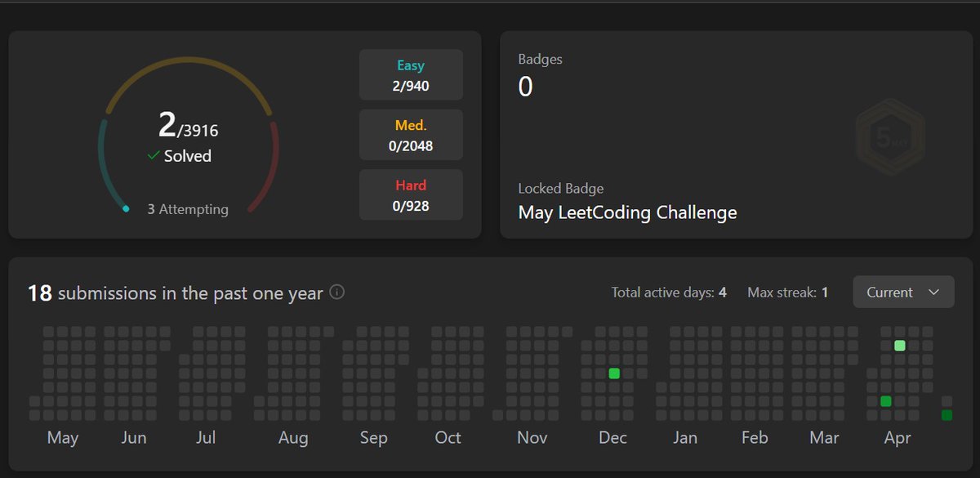
Task: Click the green square in last heatmap column
Action: 947,415
